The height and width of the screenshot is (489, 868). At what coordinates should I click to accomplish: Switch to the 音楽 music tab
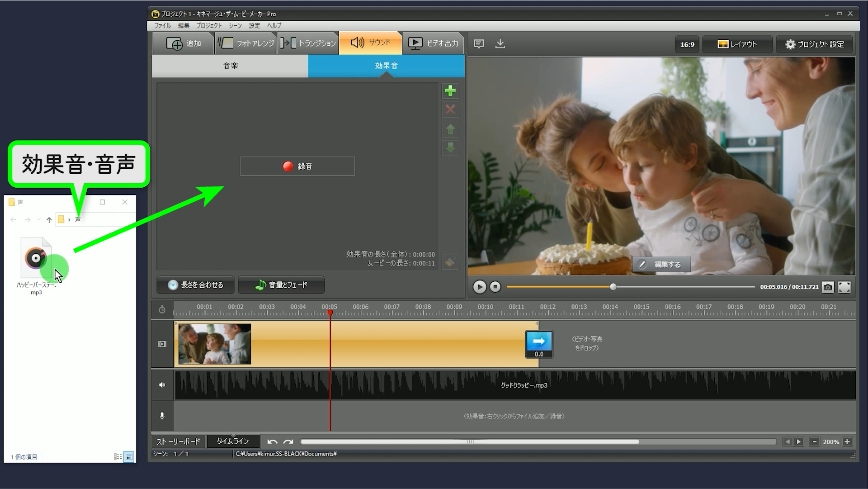point(231,66)
